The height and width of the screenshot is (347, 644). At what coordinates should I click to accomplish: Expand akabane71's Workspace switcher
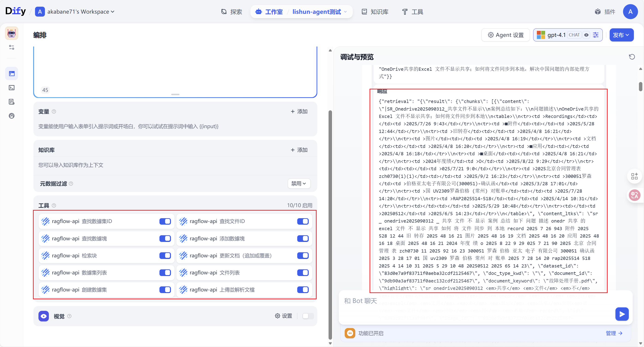80,12
